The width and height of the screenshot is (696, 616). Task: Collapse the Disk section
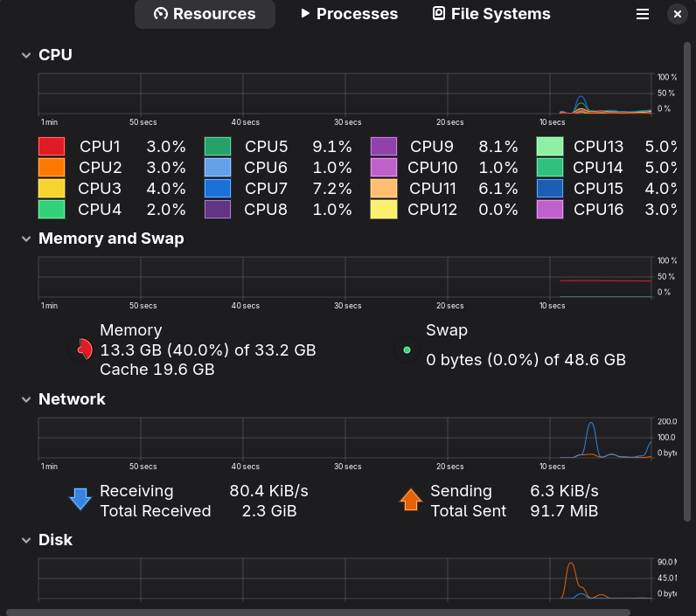coord(26,540)
